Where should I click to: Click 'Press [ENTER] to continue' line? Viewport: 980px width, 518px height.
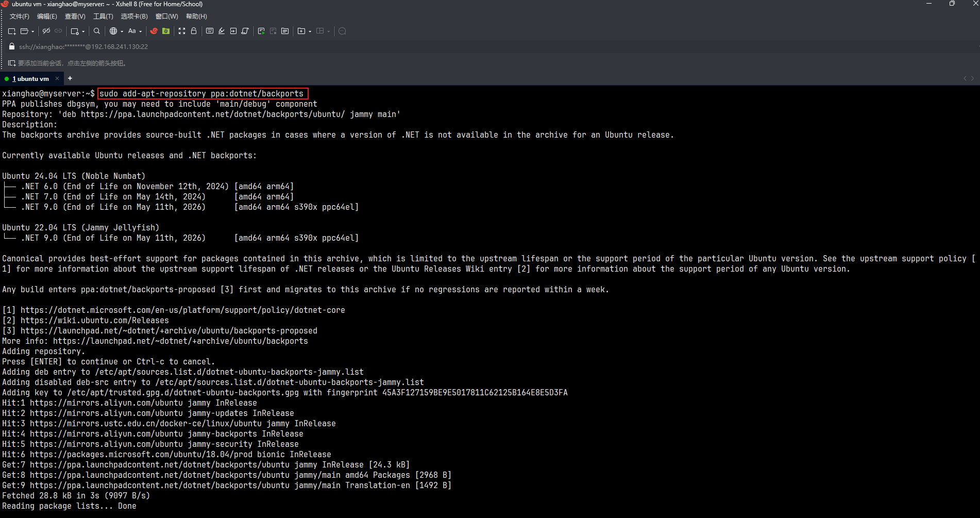click(x=109, y=361)
